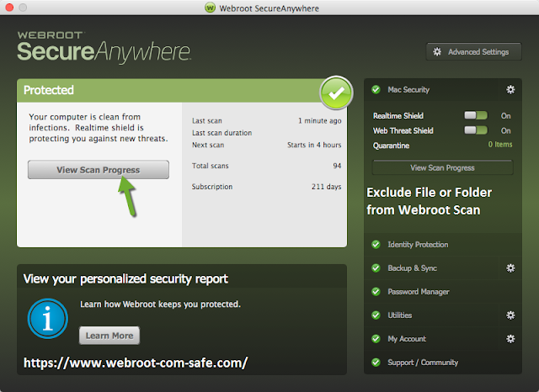539x392 pixels.
Task: Click the Learn More button
Action: pyautogui.click(x=109, y=336)
